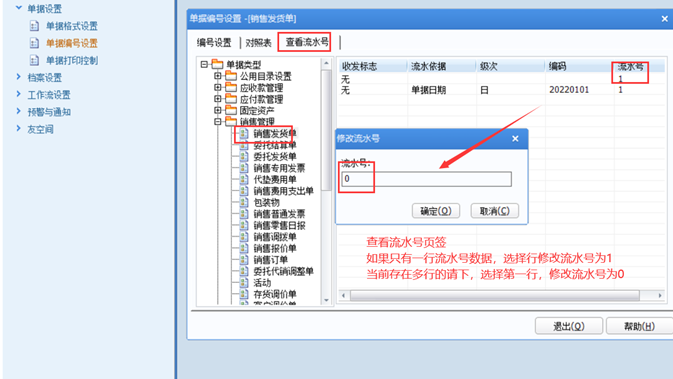Click the tree panel scroll-down arrow
The width and height of the screenshot is (673, 379).
pos(326,300)
